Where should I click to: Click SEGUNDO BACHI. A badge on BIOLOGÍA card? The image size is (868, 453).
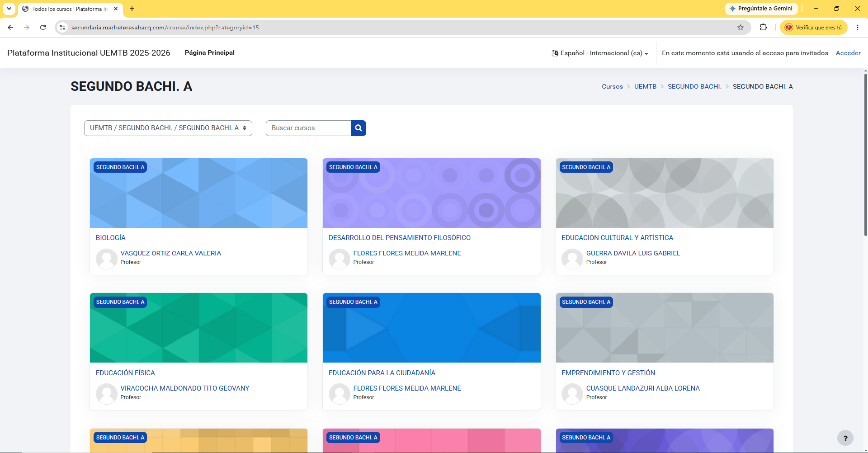(120, 167)
